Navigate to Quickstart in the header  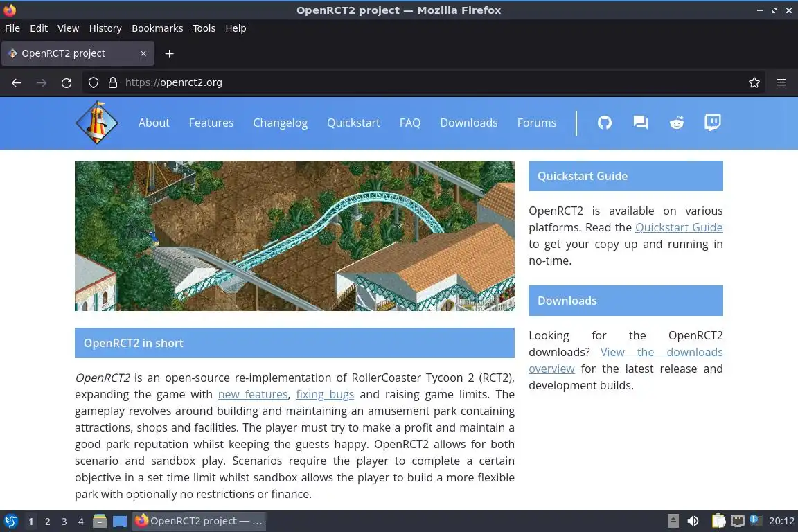click(353, 123)
